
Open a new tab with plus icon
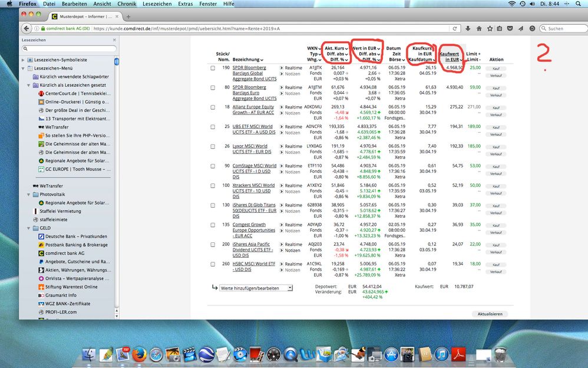point(128,17)
